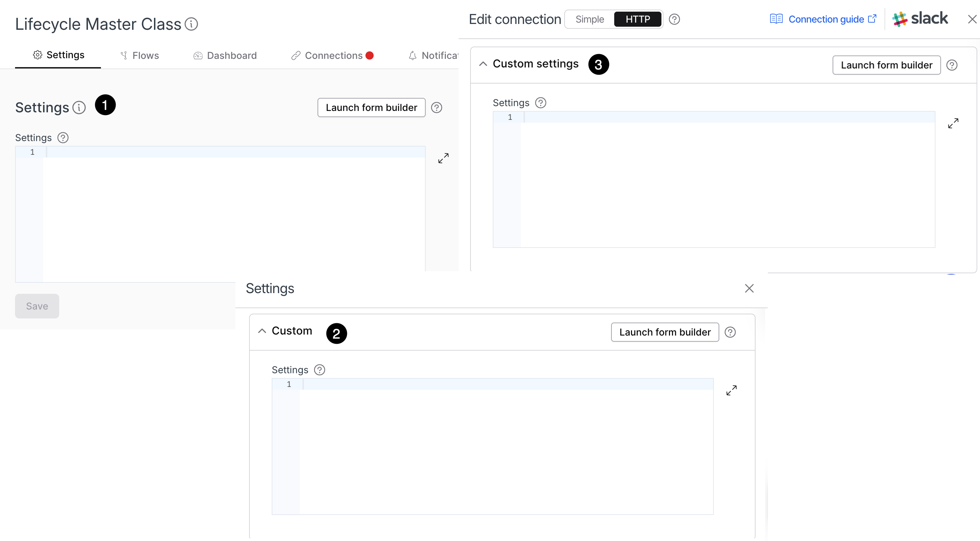
Task: Click help icon next to main Settings field label
Action: tap(63, 138)
